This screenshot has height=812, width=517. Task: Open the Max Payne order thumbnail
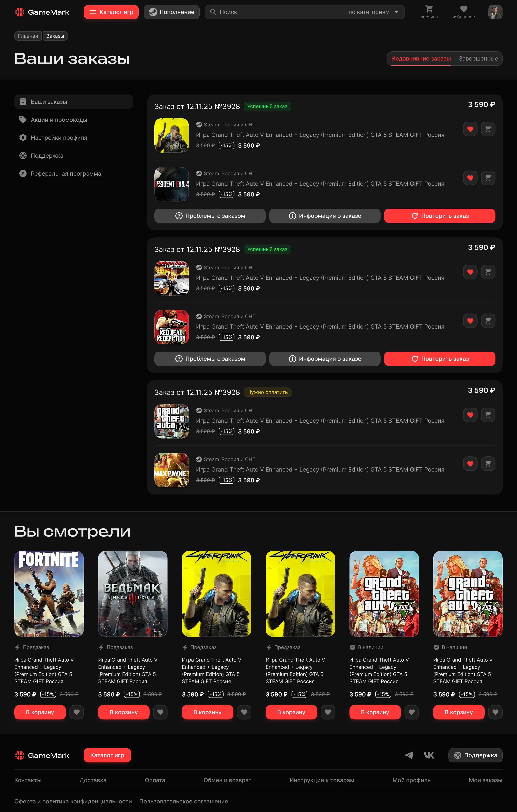(172, 470)
